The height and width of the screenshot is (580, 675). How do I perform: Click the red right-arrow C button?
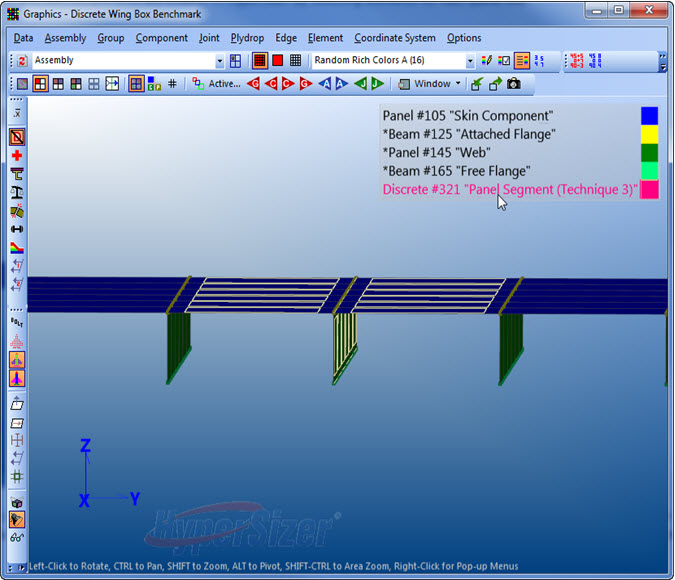tap(288, 84)
